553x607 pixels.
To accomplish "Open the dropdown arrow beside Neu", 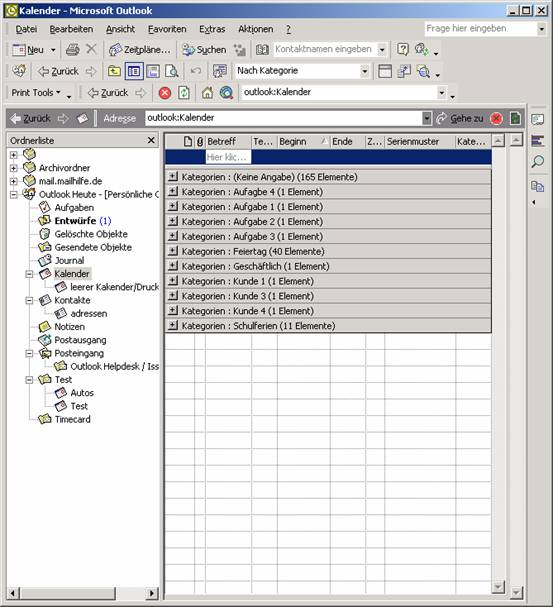I will click(x=53, y=50).
